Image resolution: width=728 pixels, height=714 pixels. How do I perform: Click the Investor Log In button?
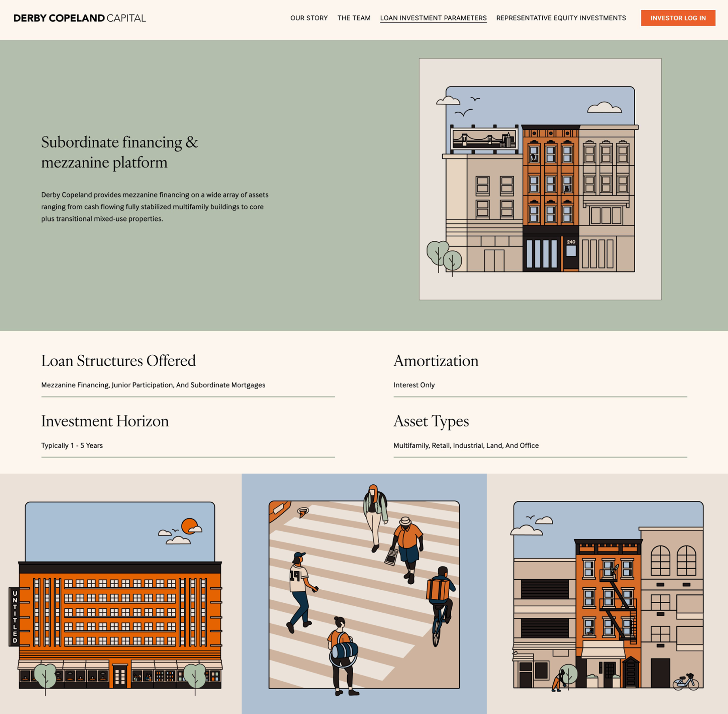678,18
